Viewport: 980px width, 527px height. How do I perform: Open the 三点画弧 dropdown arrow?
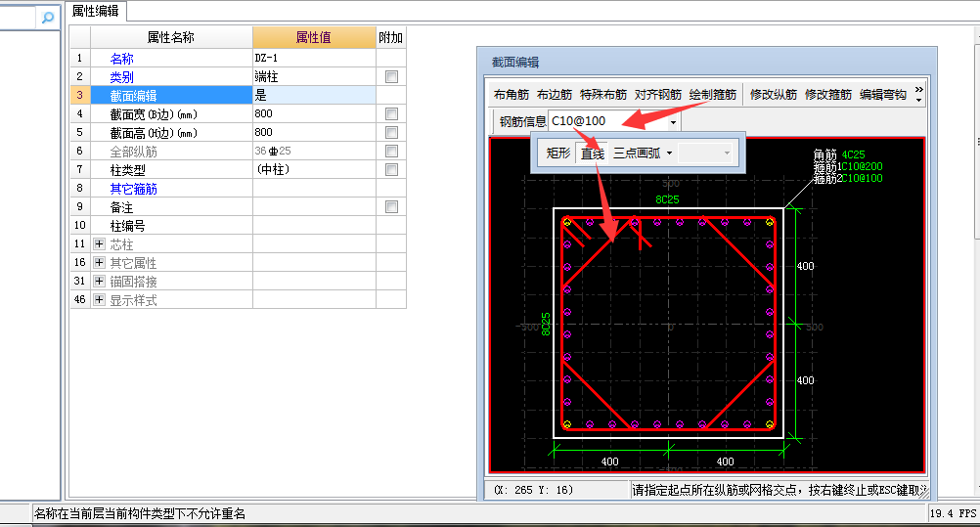(x=669, y=154)
